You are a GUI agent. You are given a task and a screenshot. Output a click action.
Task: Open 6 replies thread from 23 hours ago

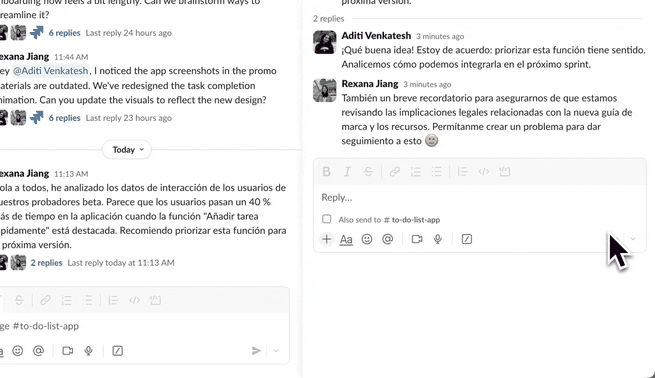[x=64, y=118]
